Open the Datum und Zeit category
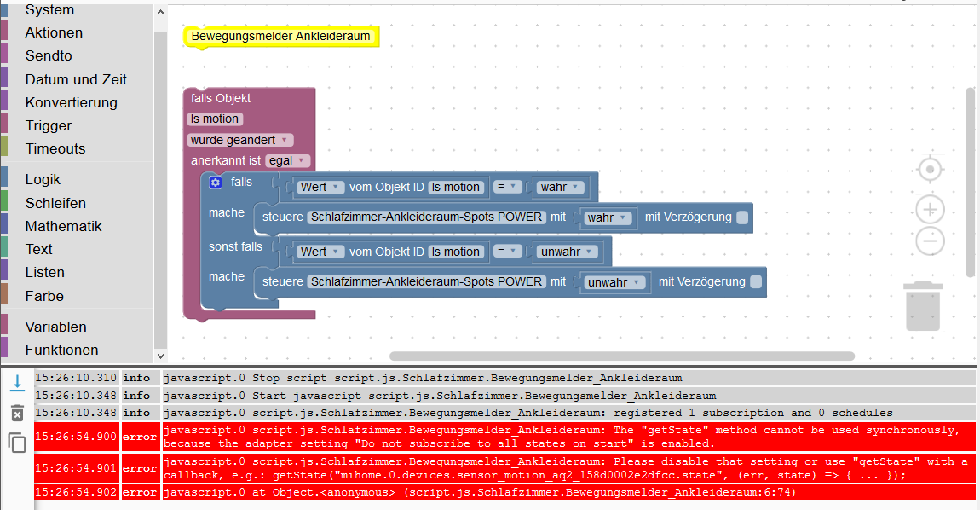The width and height of the screenshot is (980, 510). pos(76,79)
